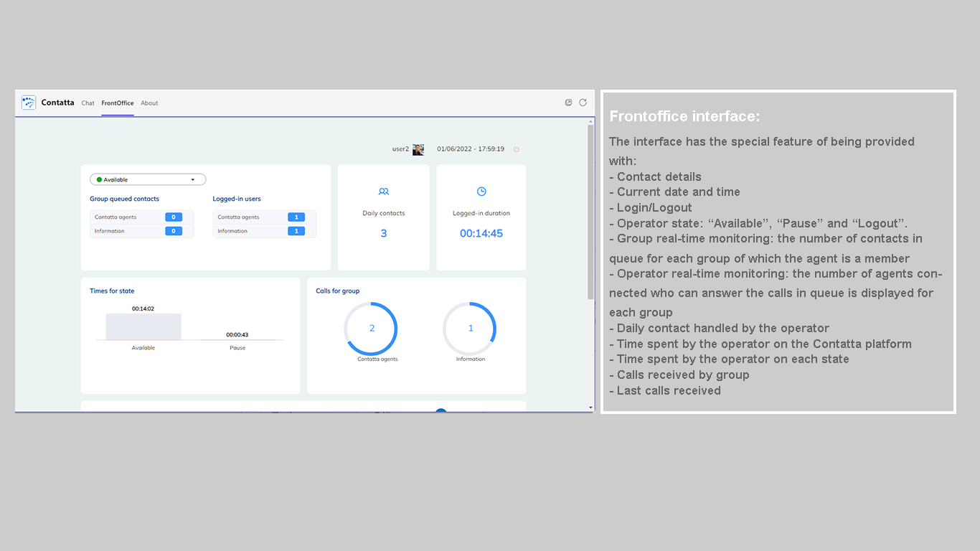Click the pop-out app icon
Viewport: 980px width, 551px height.
point(569,103)
